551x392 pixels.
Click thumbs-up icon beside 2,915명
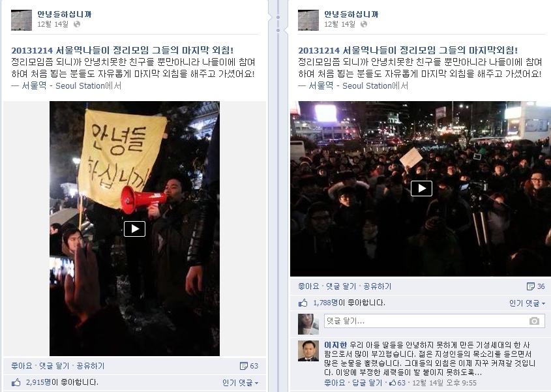coord(16,382)
